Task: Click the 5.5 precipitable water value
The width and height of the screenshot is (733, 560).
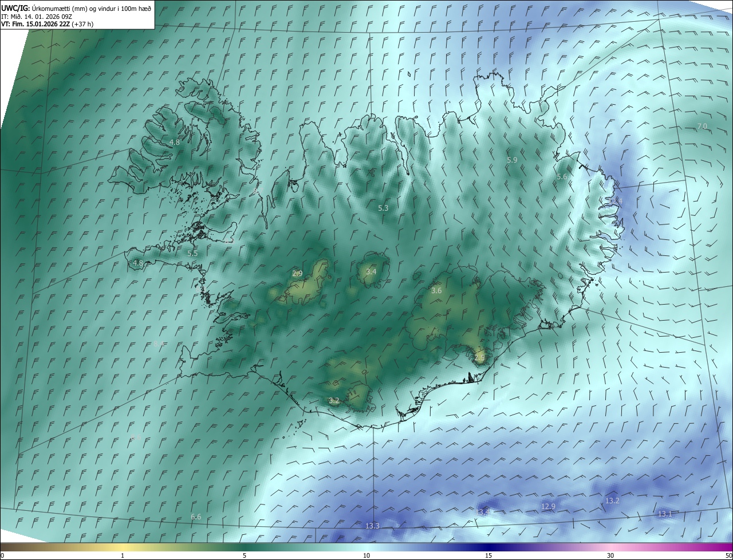Action: [192, 253]
